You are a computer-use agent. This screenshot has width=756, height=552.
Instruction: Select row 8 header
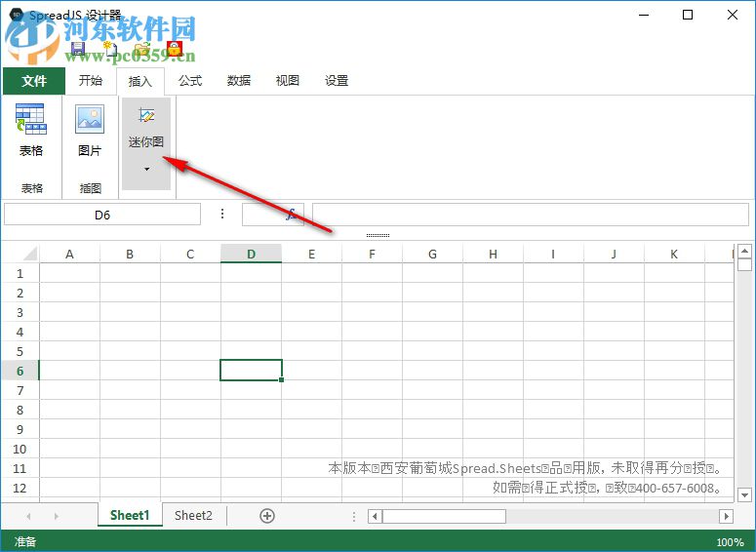tap(20, 410)
